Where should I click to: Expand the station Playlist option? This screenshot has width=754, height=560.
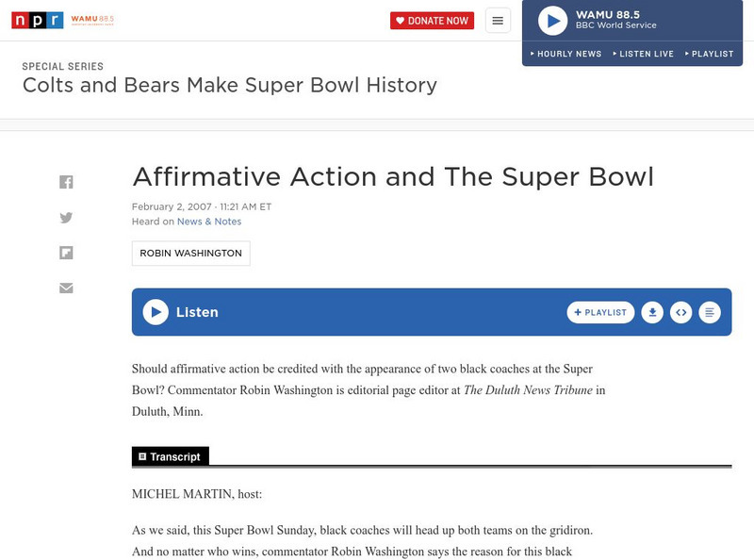710,54
